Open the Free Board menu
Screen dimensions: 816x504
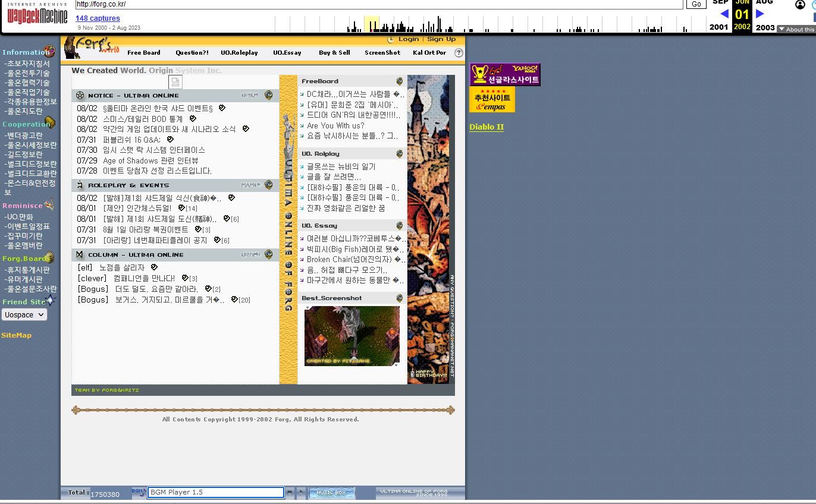(x=144, y=52)
